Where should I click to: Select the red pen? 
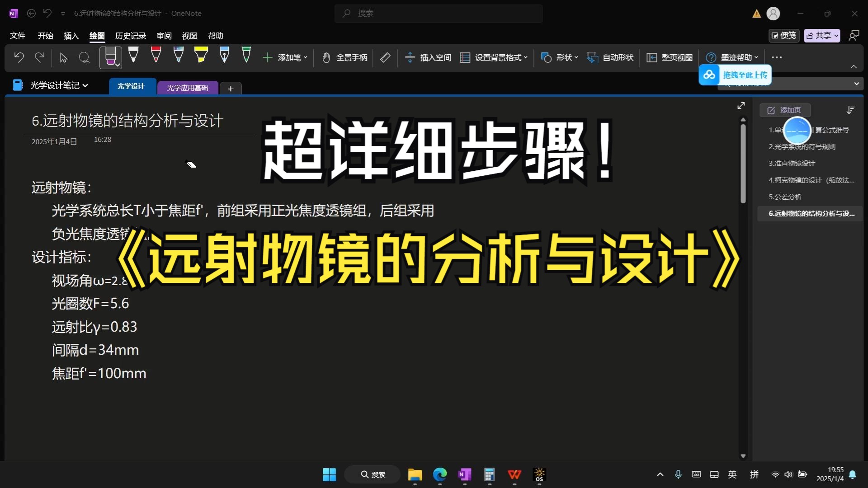click(x=156, y=56)
